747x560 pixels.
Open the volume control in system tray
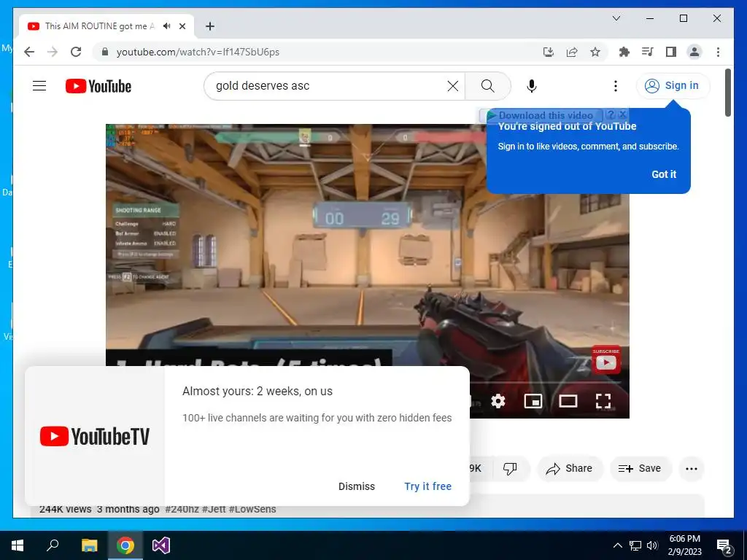[652, 545]
